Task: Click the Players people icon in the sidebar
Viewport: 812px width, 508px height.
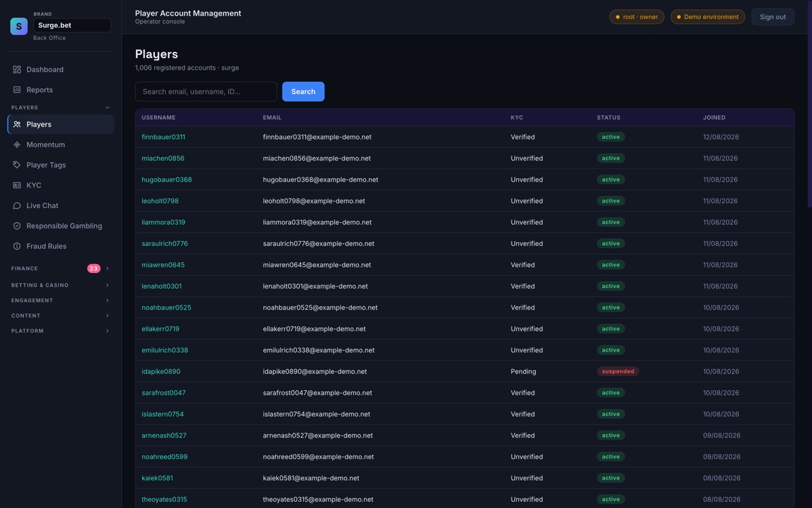Action: [x=17, y=125]
